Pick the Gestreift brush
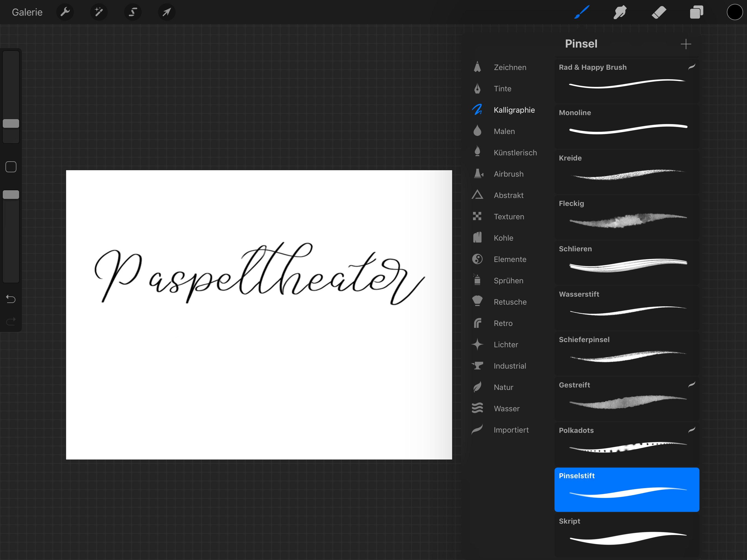747x560 pixels. [x=627, y=399]
